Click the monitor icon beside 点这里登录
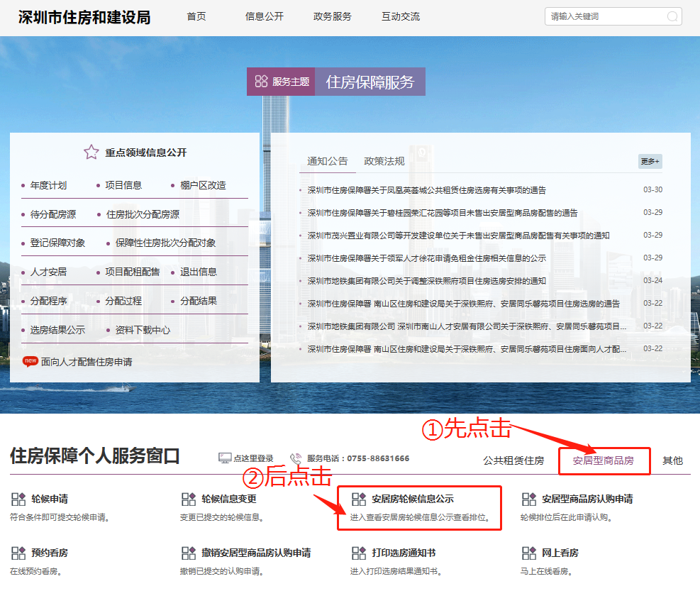This screenshot has width=700, height=591. tap(225, 458)
